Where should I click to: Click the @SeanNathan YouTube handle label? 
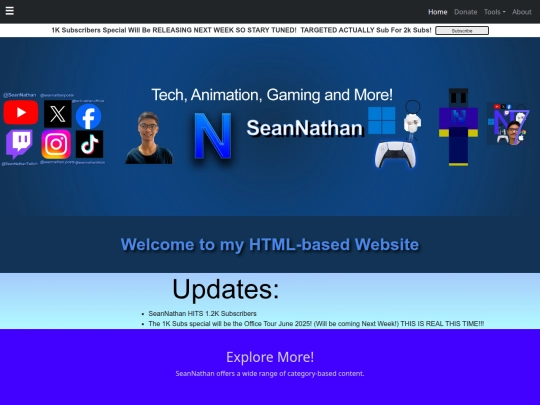click(20, 95)
